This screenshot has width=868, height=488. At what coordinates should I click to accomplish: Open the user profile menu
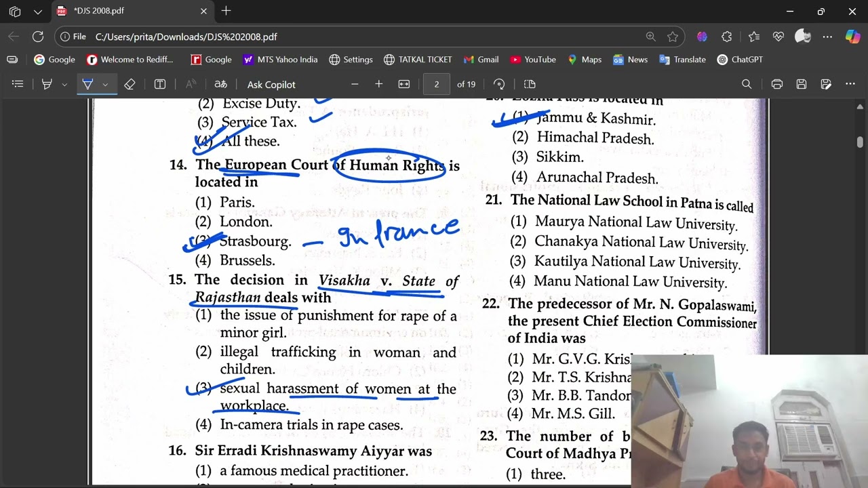803,37
